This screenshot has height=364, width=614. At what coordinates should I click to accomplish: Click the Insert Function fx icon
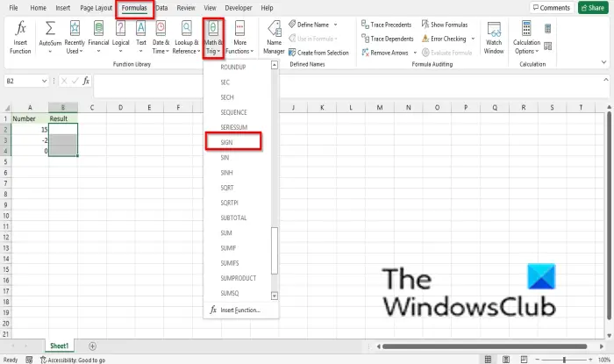(x=20, y=38)
